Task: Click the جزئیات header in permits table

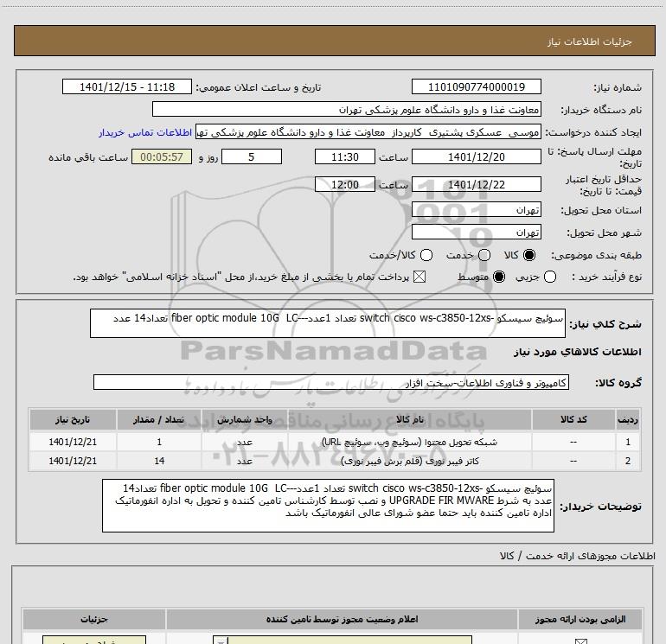Action: 94,620
